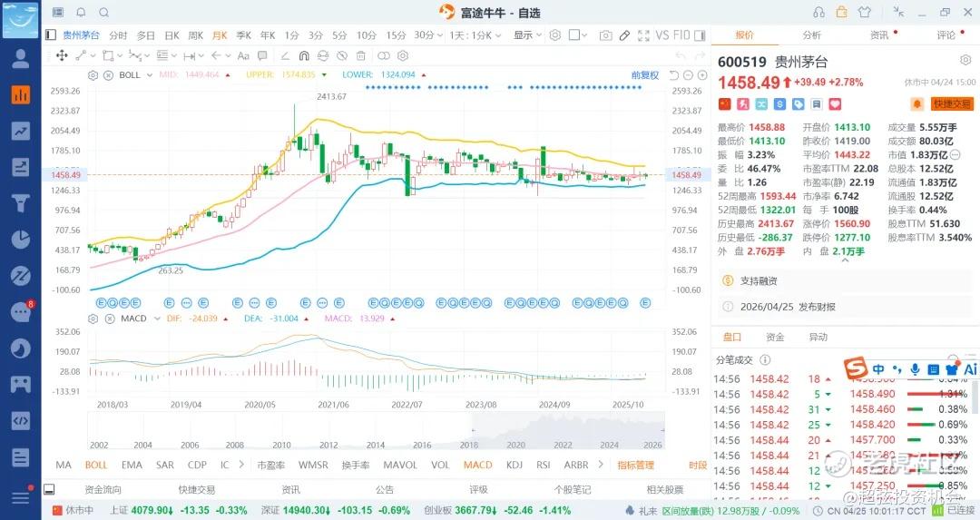980x520 pixels.
Task: Toggle the right side panel icon
Action: pos(700,35)
